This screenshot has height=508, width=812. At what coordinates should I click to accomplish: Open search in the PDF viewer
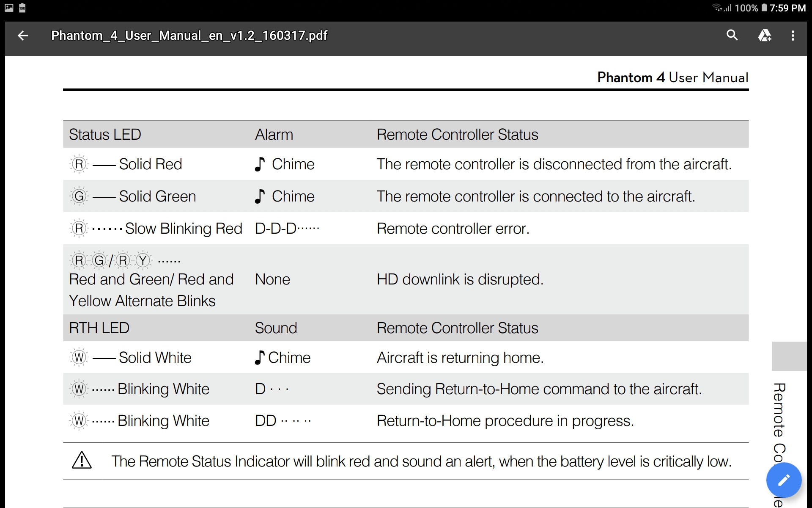coord(732,35)
